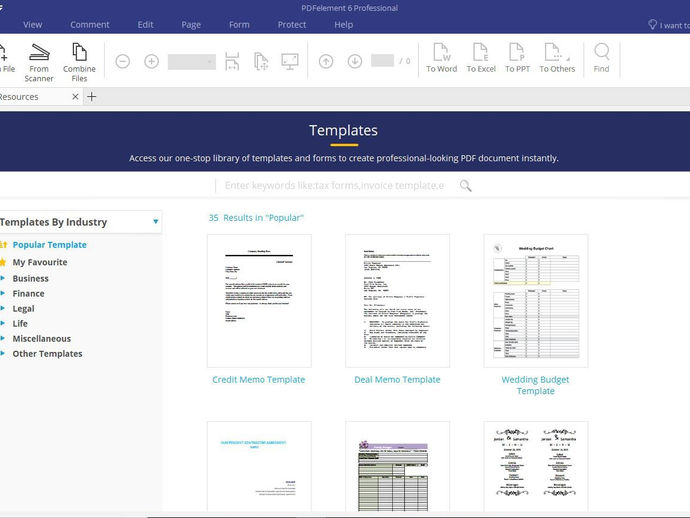
Task: Open the Form menu
Action: pyautogui.click(x=239, y=25)
